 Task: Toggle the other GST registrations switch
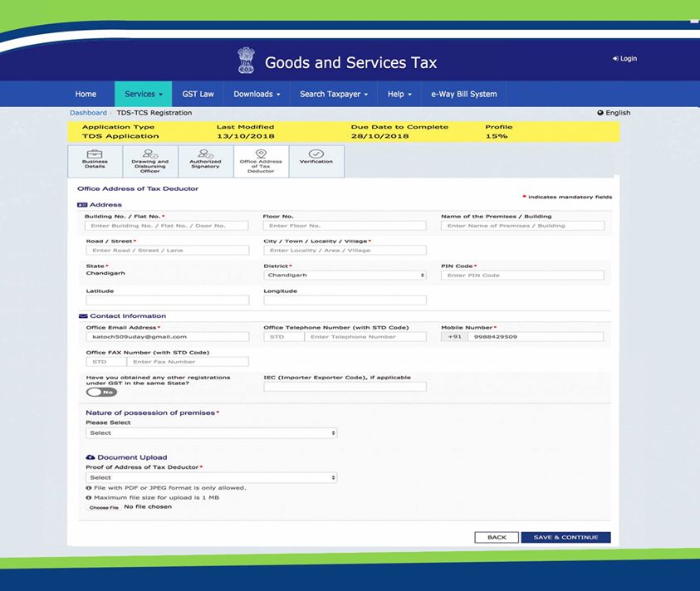pyautogui.click(x=101, y=393)
